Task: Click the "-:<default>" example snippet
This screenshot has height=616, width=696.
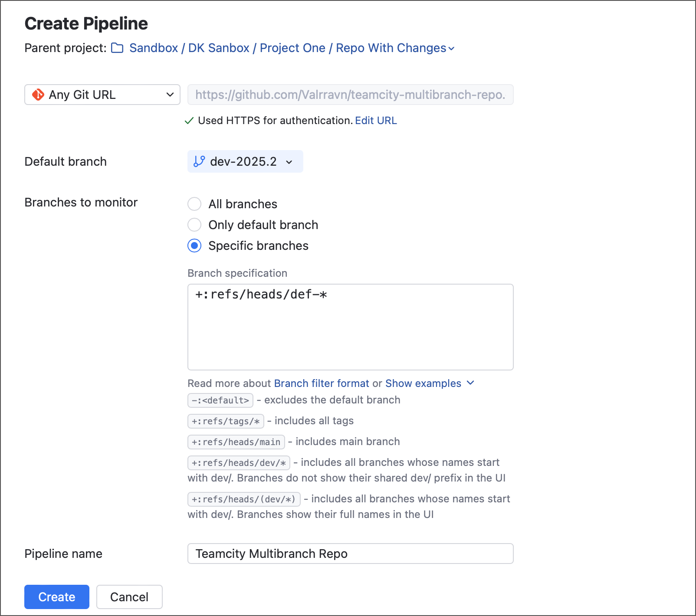Action: click(220, 400)
